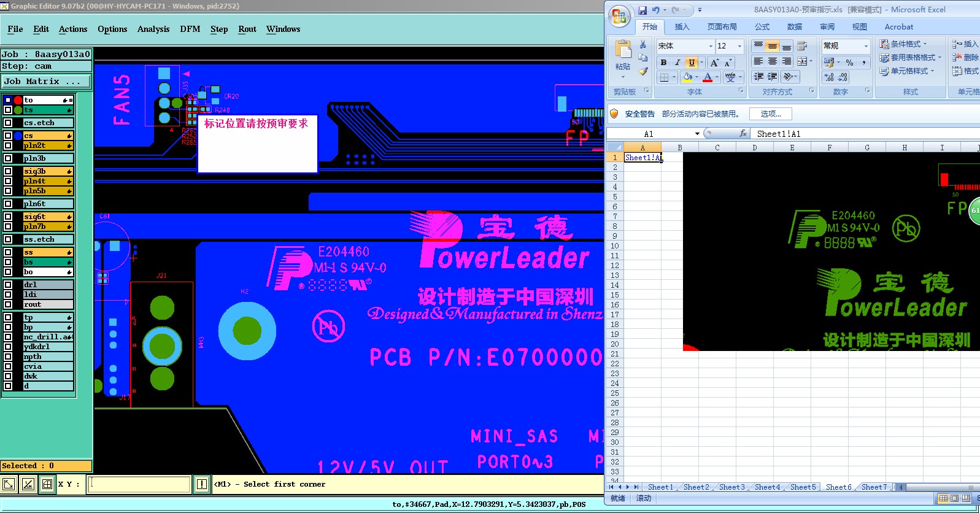Toggle Underline formatting in Excel
This screenshot has height=513, width=980.
692,63
